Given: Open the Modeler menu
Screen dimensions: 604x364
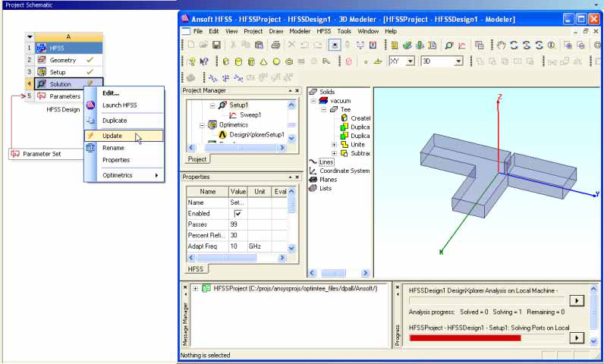Looking at the screenshot, I should [x=299, y=31].
